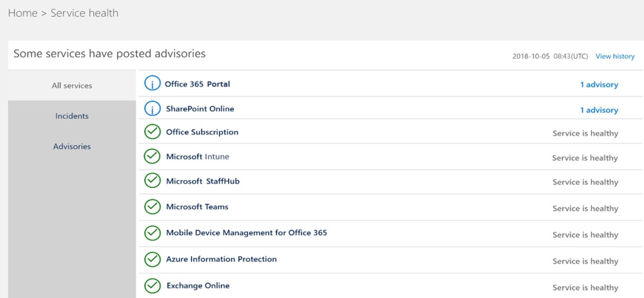Select the Microsoft Teams service name
Image resolution: width=644 pixels, height=298 pixels.
[x=197, y=207]
